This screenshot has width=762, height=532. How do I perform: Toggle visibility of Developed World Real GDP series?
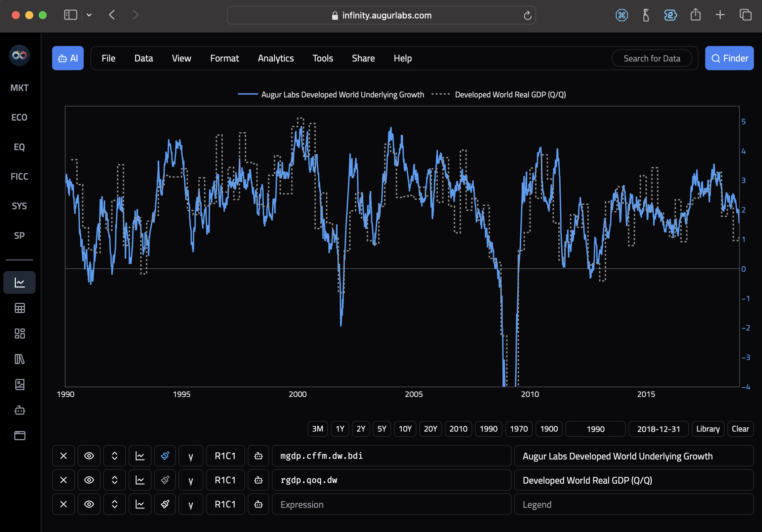tap(89, 480)
